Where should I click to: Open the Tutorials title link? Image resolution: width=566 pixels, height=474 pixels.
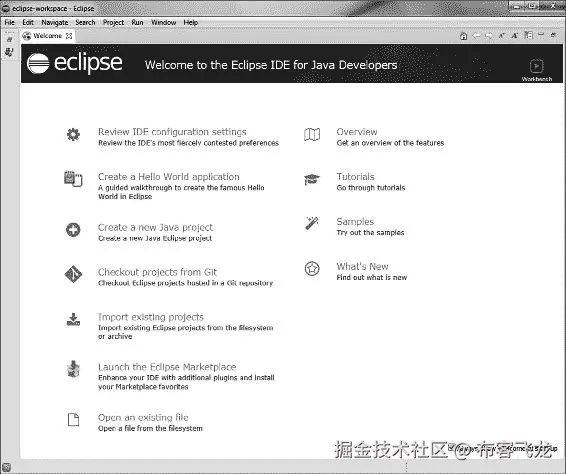pos(356,177)
